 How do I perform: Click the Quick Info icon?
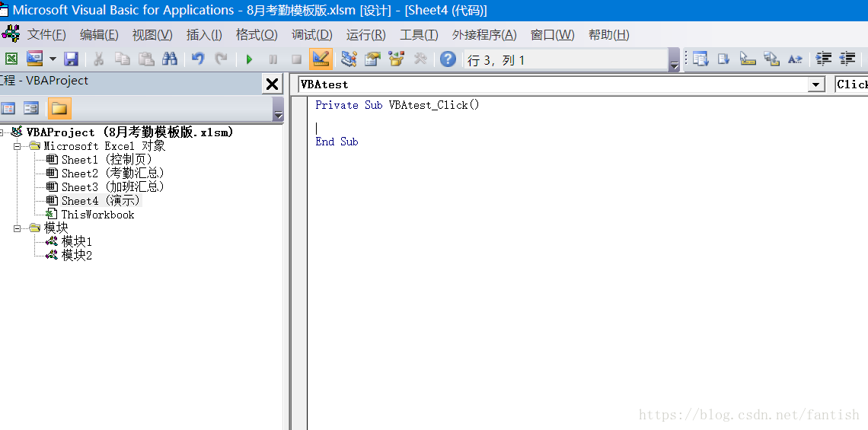748,59
